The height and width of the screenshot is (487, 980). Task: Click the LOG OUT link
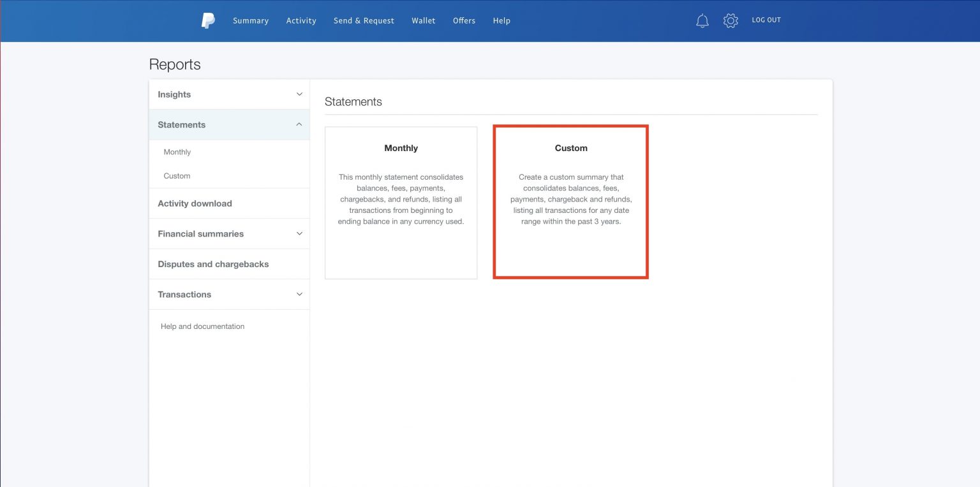click(766, 20)
